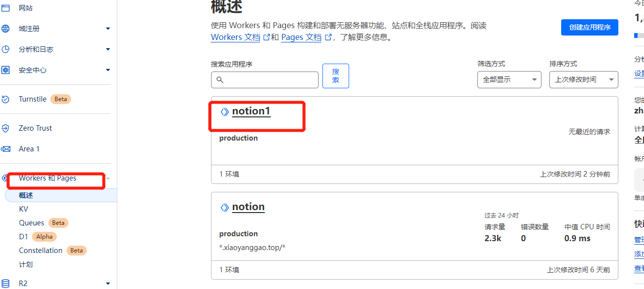
Task: Expand the 安全中心 sidebar section
Action: [108, 70]
